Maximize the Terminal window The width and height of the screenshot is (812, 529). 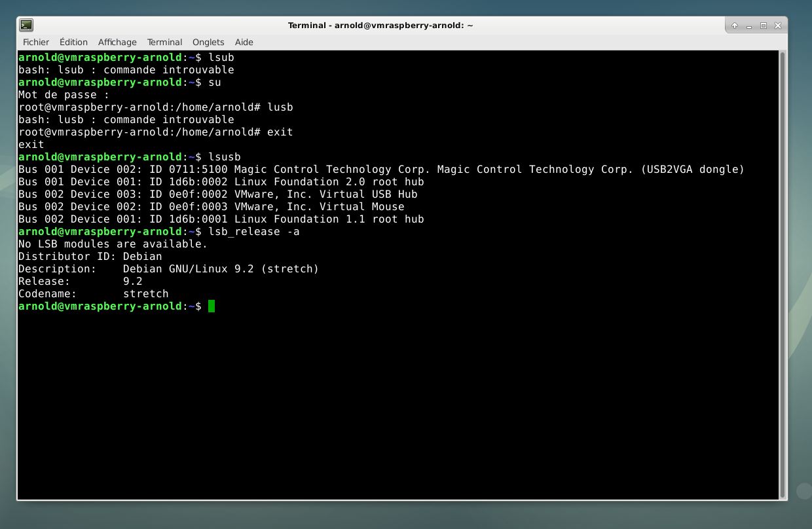point(764,26)
